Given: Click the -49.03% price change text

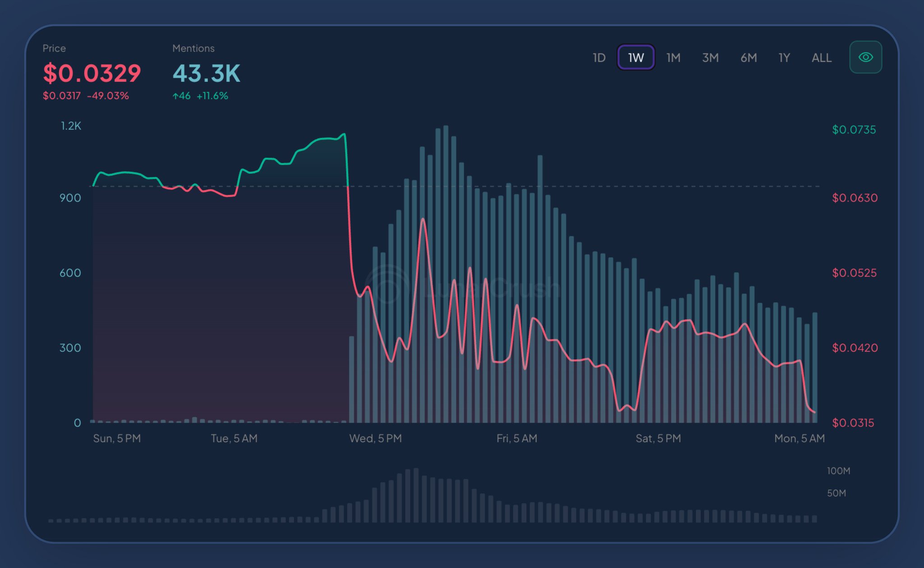Looking at the screenshot, I should (108, 96).
